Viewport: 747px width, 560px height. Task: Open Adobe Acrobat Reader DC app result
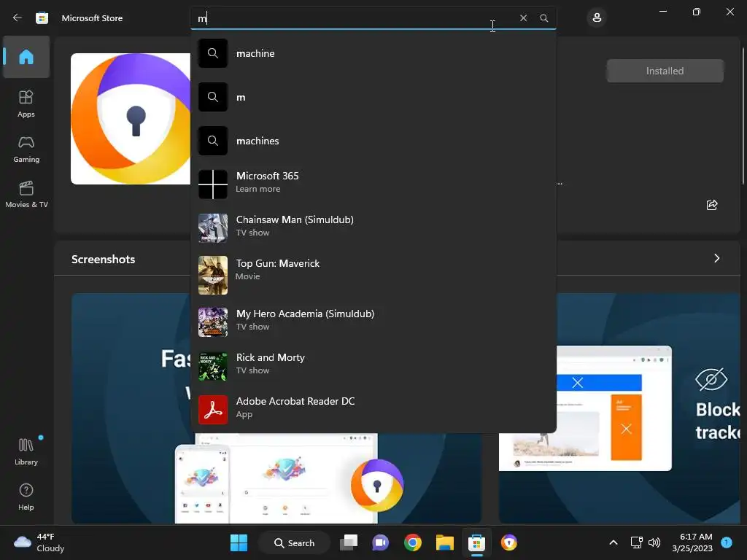[x=373, y=409]
